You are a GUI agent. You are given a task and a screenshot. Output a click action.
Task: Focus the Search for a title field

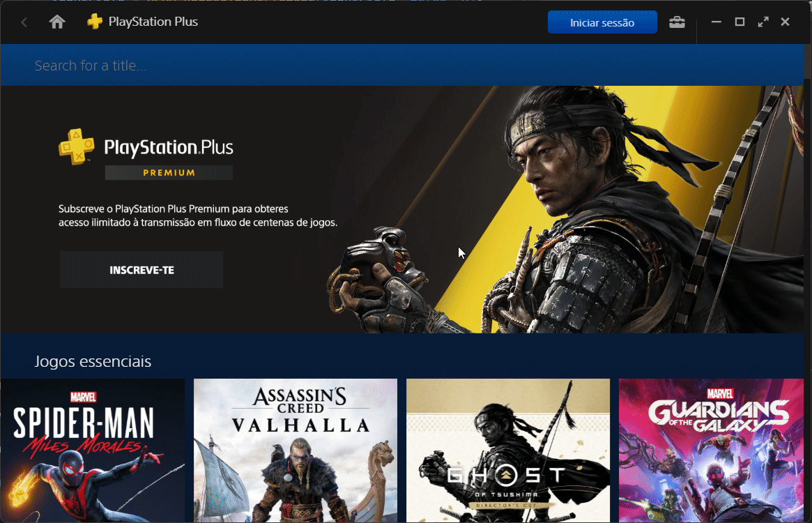[402, 66]
